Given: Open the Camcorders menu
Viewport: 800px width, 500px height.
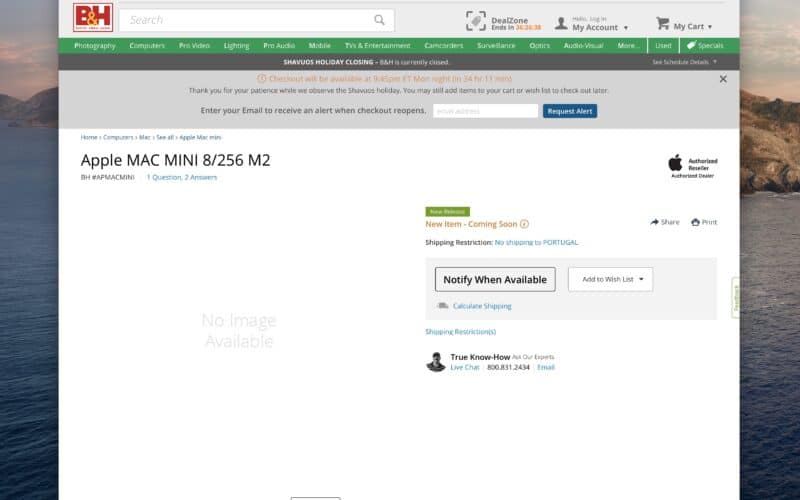Looking at the screenshot, I should pos(444,45).
